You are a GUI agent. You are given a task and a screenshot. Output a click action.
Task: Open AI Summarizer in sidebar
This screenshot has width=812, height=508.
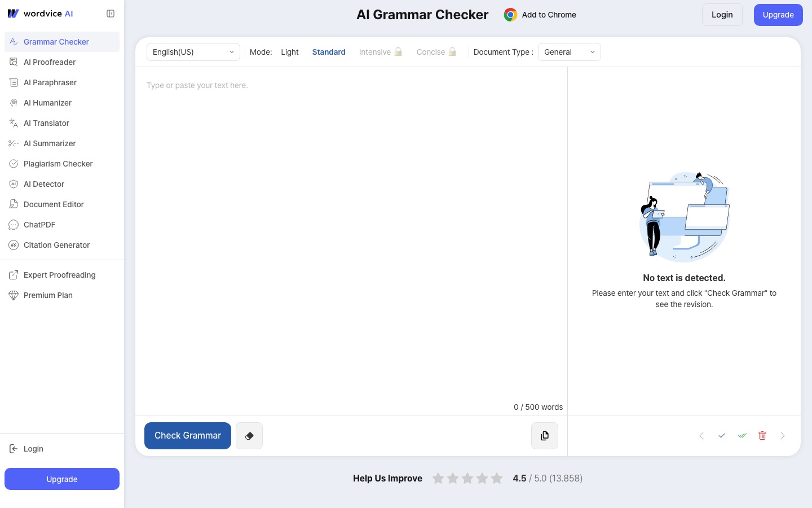[x=62, y=143]
